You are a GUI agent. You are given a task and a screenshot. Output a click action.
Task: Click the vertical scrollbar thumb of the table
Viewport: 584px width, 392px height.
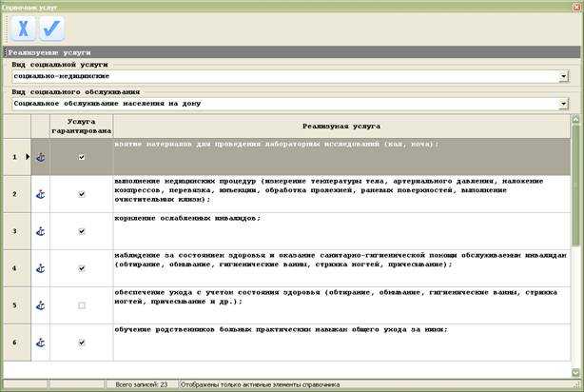575,186
